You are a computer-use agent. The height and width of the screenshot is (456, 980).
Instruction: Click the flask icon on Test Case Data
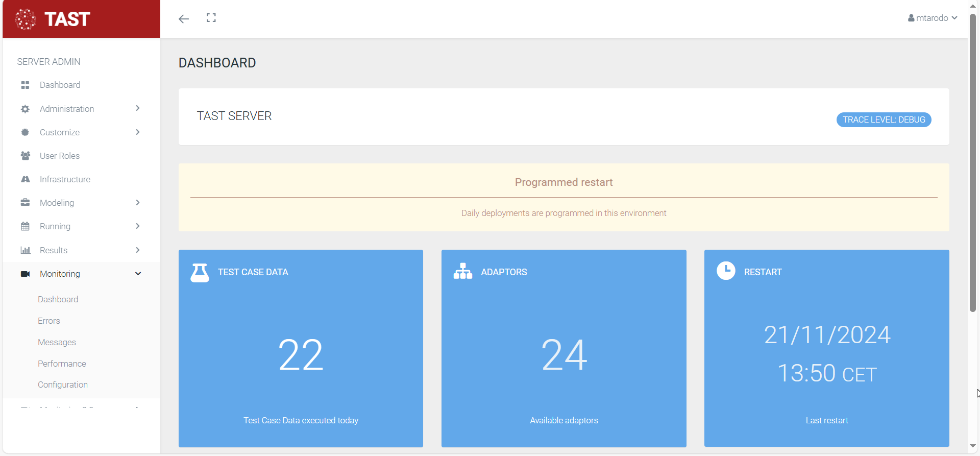coord(200,273)
